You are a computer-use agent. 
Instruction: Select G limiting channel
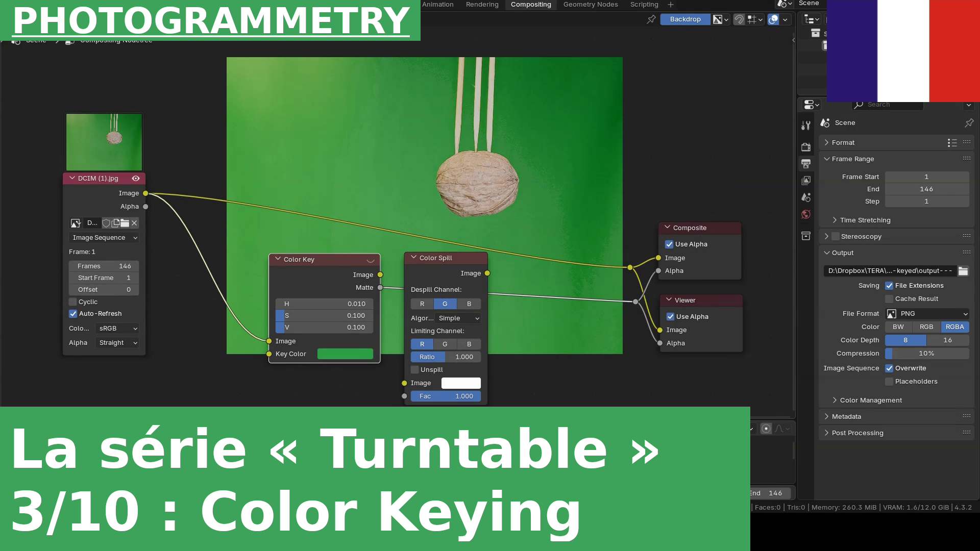(x=445, y=344)
